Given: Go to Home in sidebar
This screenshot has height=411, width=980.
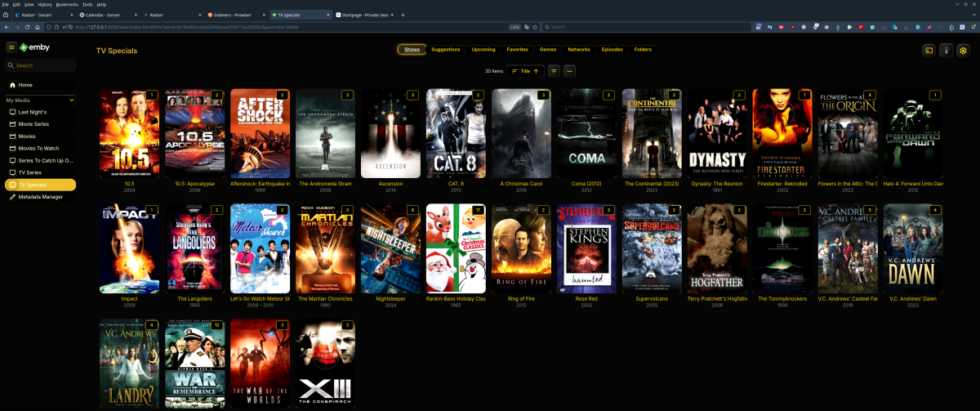Looking at the screenshot, I should (x=40, y=85).
